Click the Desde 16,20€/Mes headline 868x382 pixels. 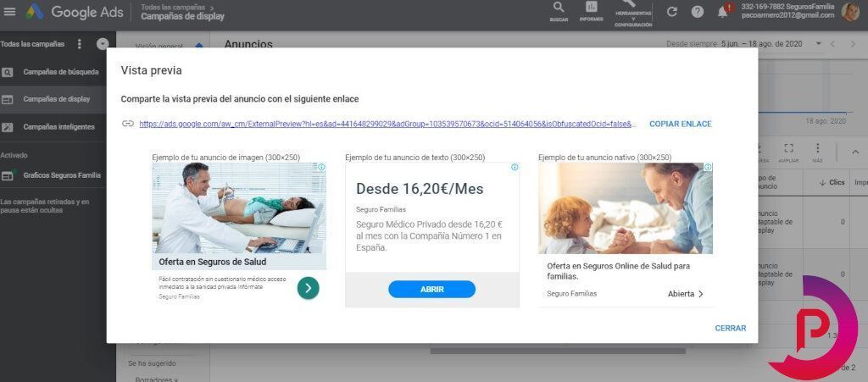(x=420, y=189)
